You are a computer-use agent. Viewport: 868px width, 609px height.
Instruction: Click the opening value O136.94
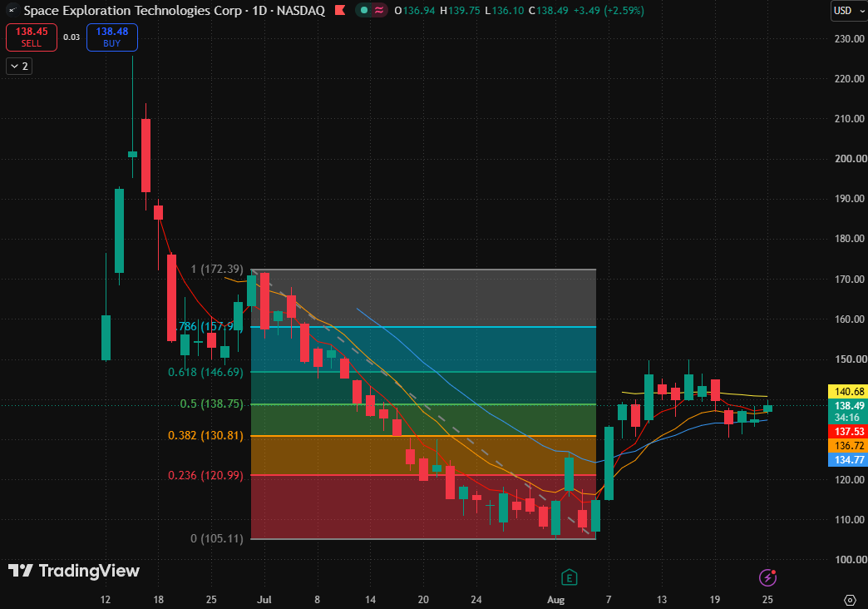coord(415,11)
